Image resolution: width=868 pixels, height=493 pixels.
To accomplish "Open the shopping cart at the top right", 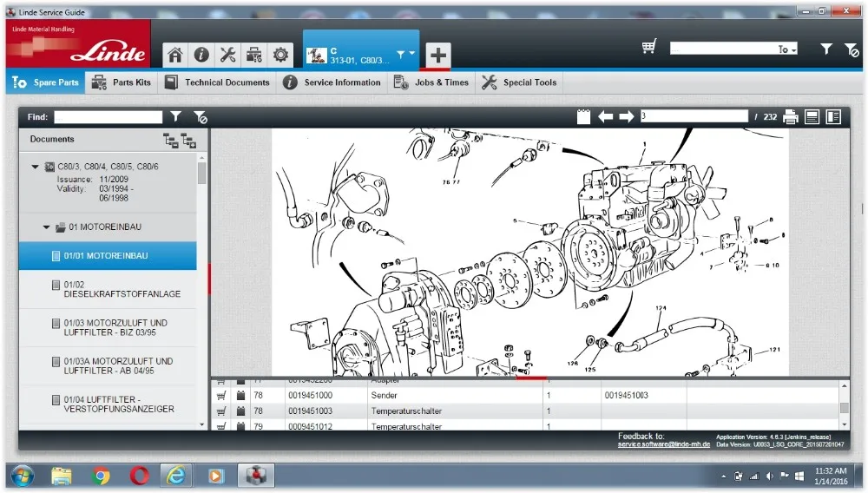I will point(648,47).
